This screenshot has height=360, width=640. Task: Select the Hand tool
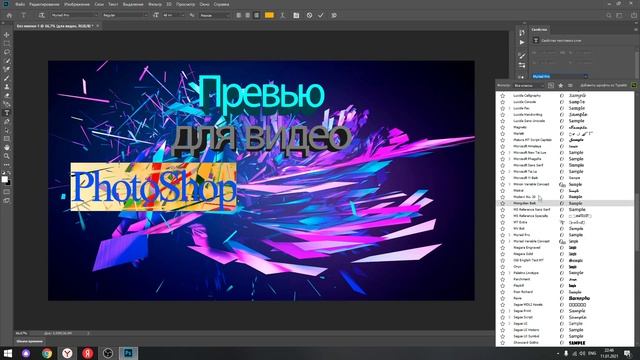click(7, 147)
